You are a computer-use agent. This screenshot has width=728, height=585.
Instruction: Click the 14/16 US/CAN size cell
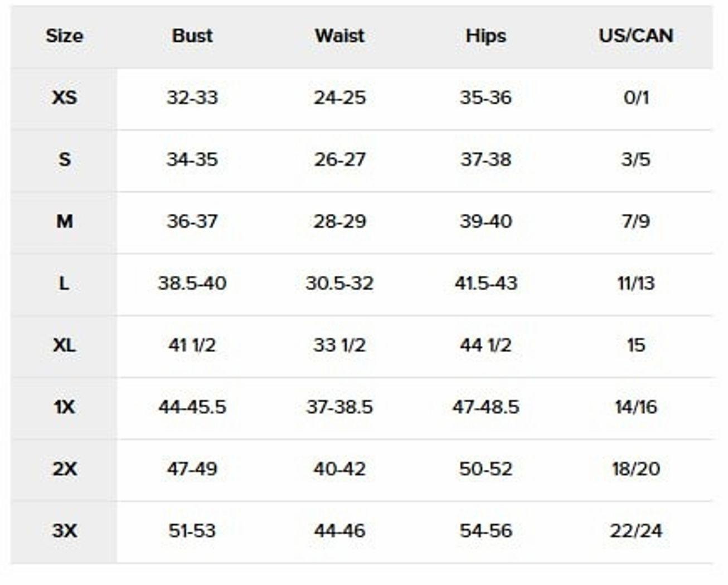635,407
